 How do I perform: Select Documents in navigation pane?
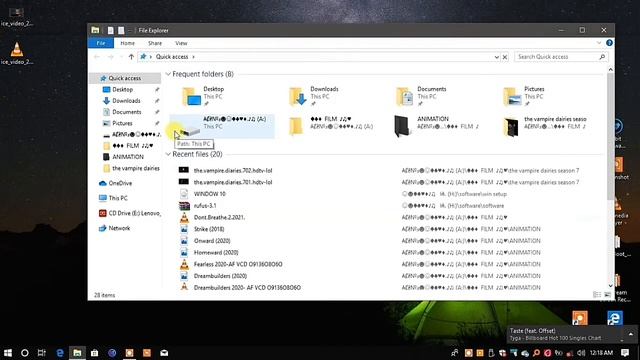(127, 112)
